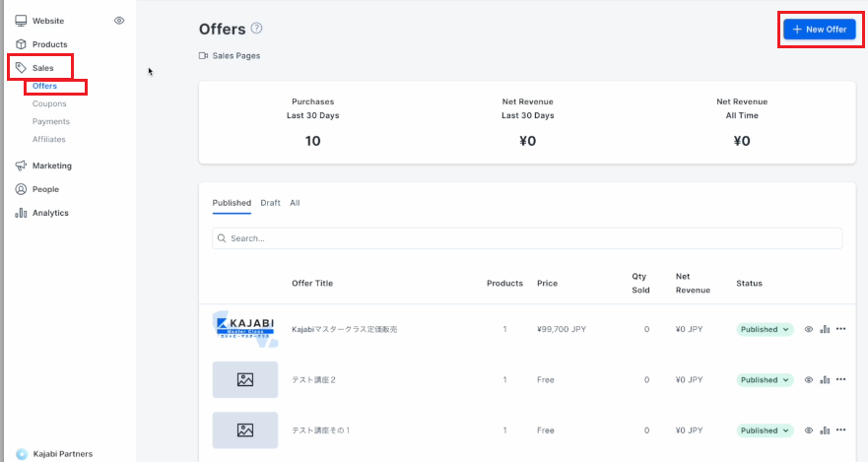
Task: Click the Analytics bar chart icon
Action: coord(21,213)
